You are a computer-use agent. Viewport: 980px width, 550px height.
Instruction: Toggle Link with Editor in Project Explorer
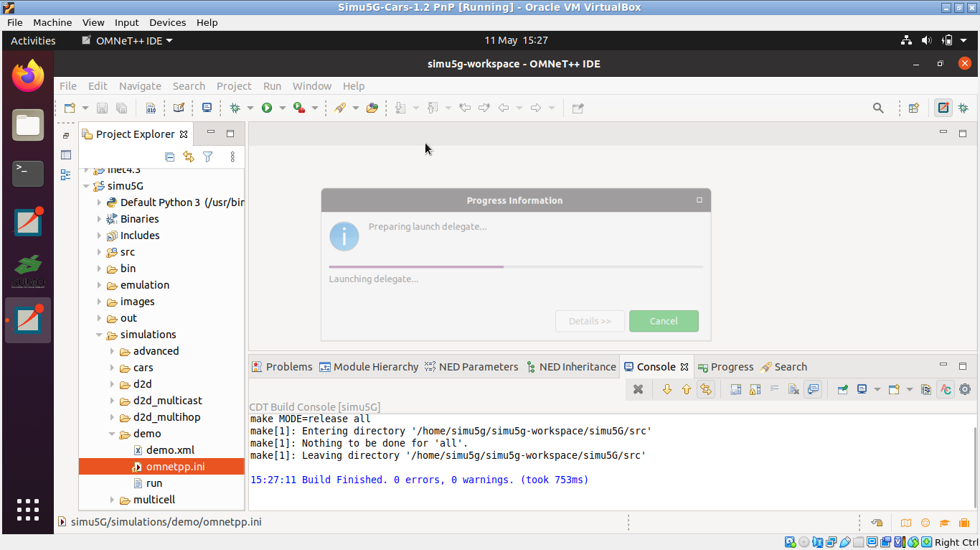point(189,157)
